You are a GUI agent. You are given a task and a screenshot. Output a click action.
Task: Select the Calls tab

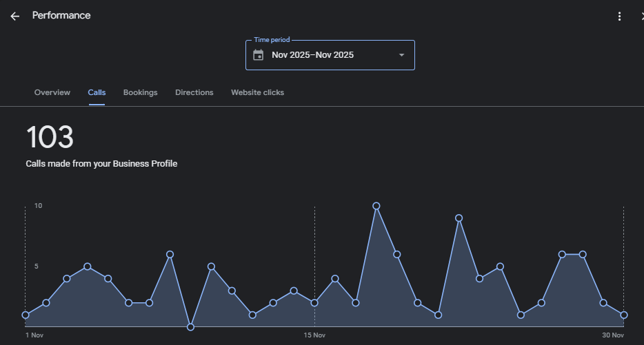click(x=97, y=92)
